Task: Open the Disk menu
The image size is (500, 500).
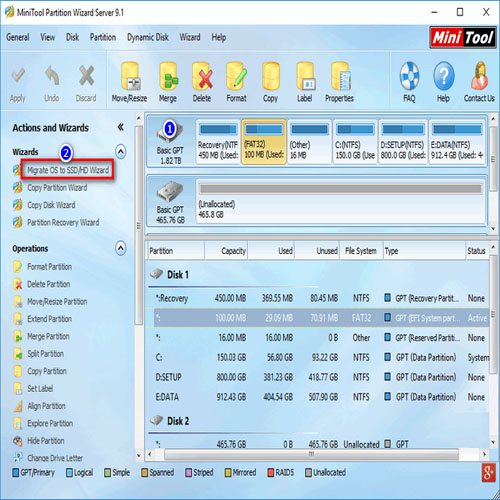Action: coord(72,37)
